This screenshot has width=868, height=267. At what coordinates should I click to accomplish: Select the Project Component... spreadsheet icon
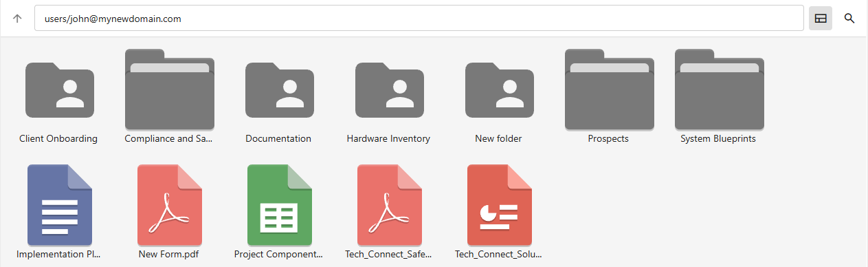click(280, 205)
